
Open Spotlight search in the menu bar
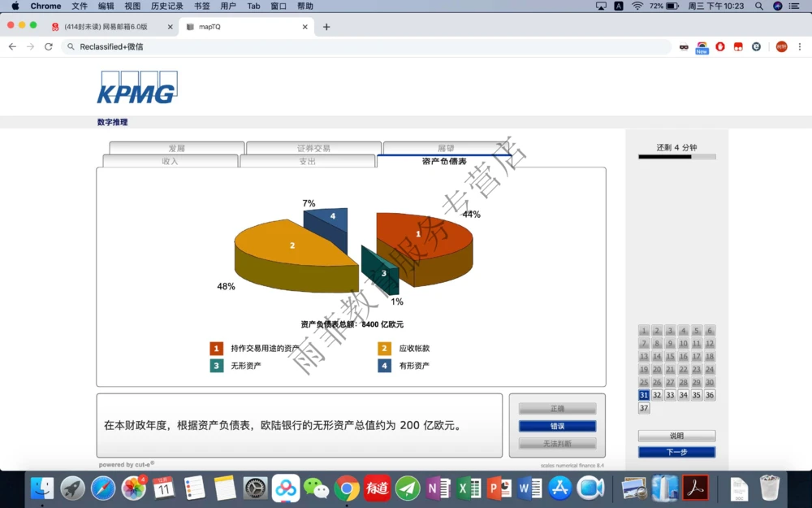(759, 6)
